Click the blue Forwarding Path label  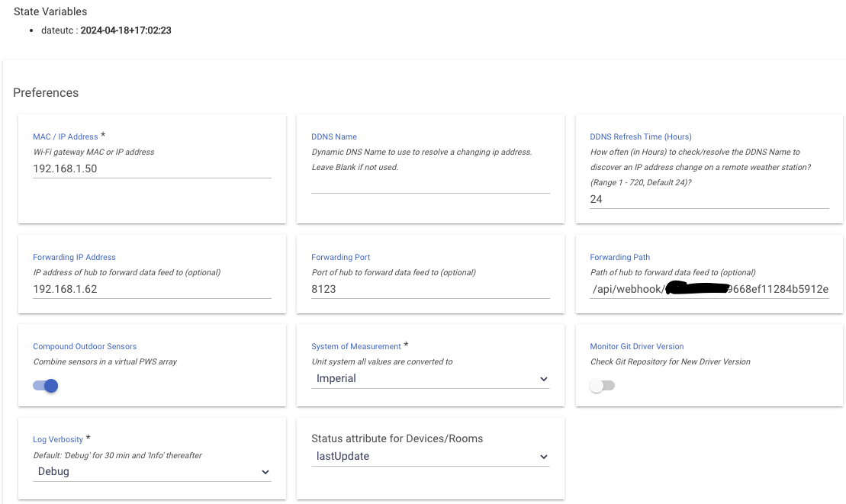[619, 257]
